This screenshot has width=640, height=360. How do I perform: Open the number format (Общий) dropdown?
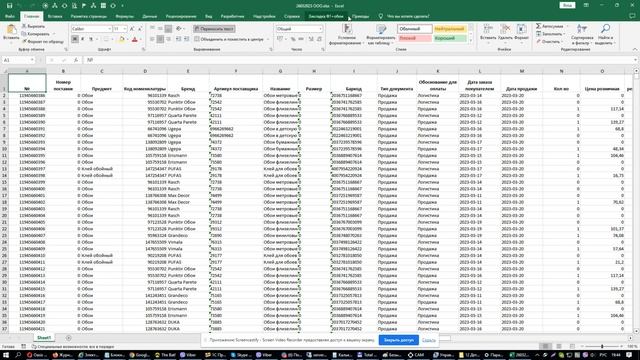coord(320,29)
